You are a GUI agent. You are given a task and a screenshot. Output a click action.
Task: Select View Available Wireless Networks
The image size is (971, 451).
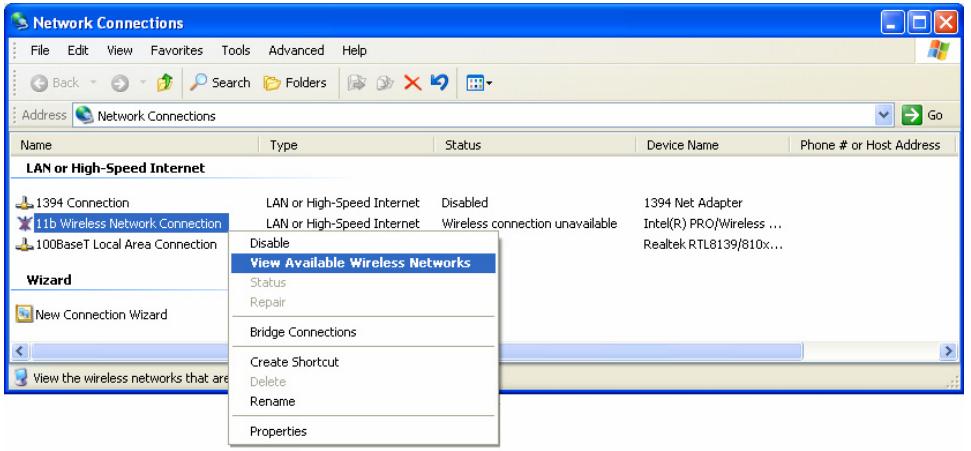click(x=364, y=263)
